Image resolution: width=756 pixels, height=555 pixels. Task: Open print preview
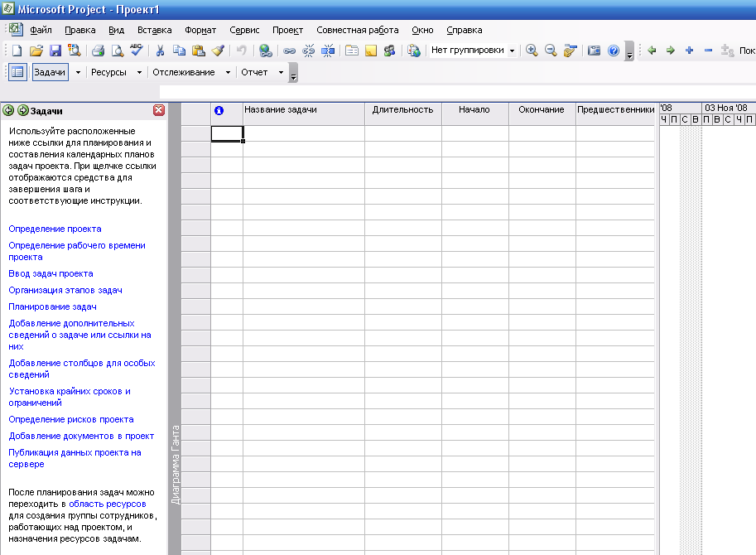tap(117, 51)
